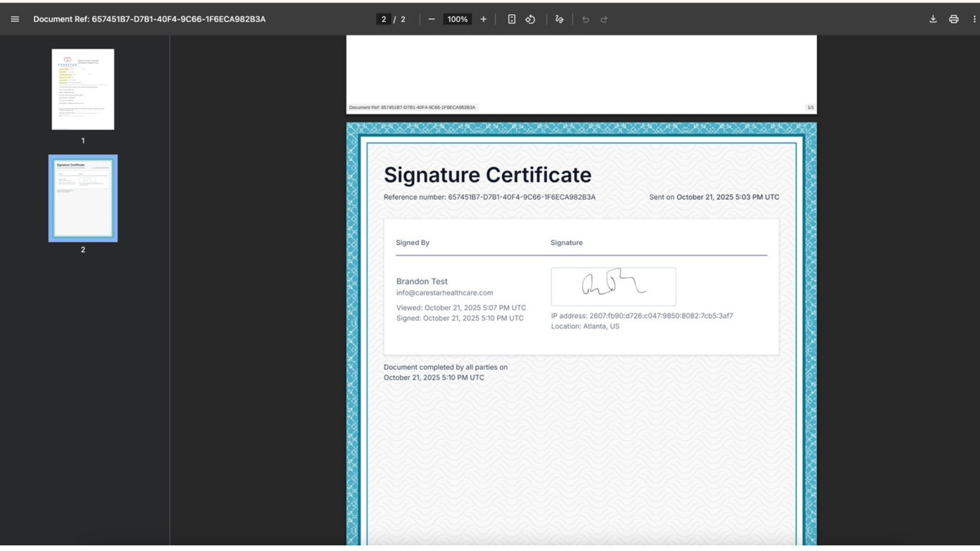Toggle fit mode between page and width

coord(512,19)
